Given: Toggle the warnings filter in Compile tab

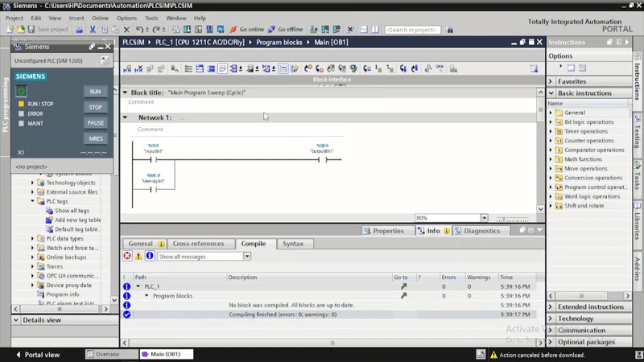Looking at the screenshot, I should 138,256.
